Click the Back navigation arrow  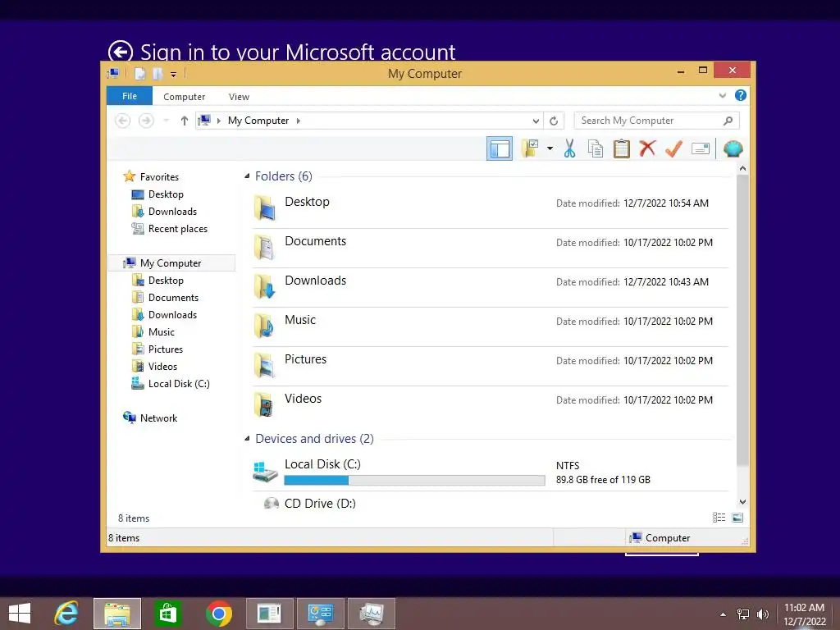point(123,121)
